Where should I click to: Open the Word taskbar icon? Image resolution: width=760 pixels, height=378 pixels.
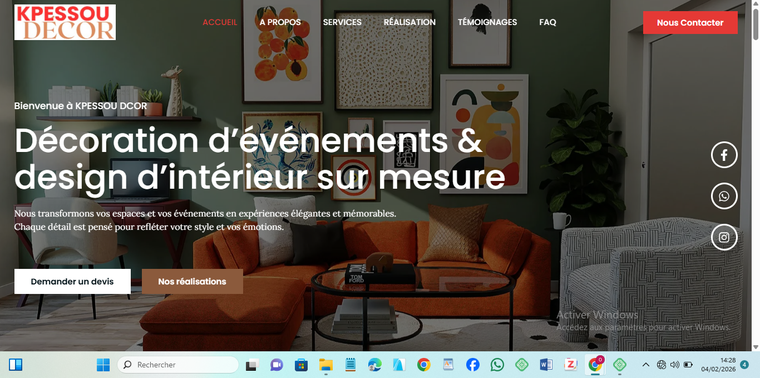point(546,364)
